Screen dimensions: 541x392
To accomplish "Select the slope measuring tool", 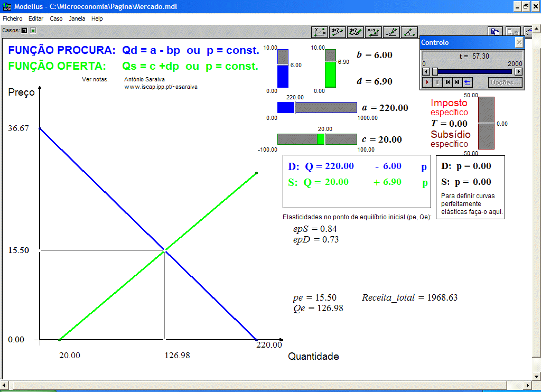I will point(391,32).
